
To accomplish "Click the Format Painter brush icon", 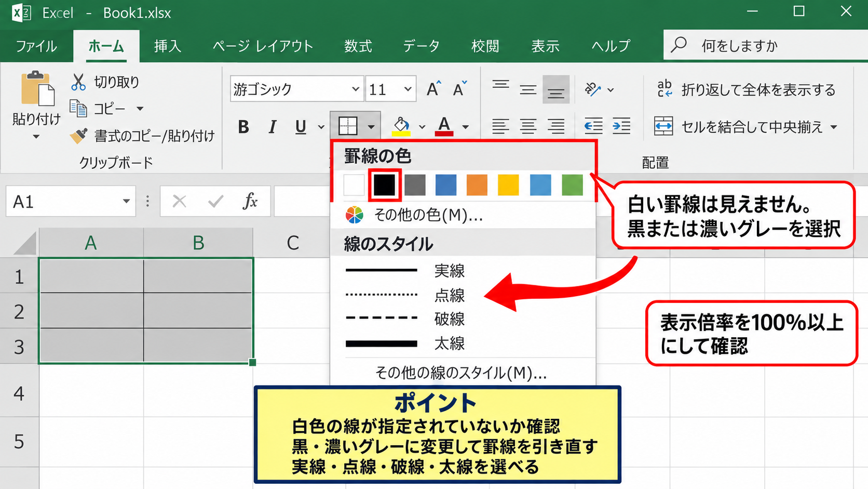I will click(x=78, y=136).
